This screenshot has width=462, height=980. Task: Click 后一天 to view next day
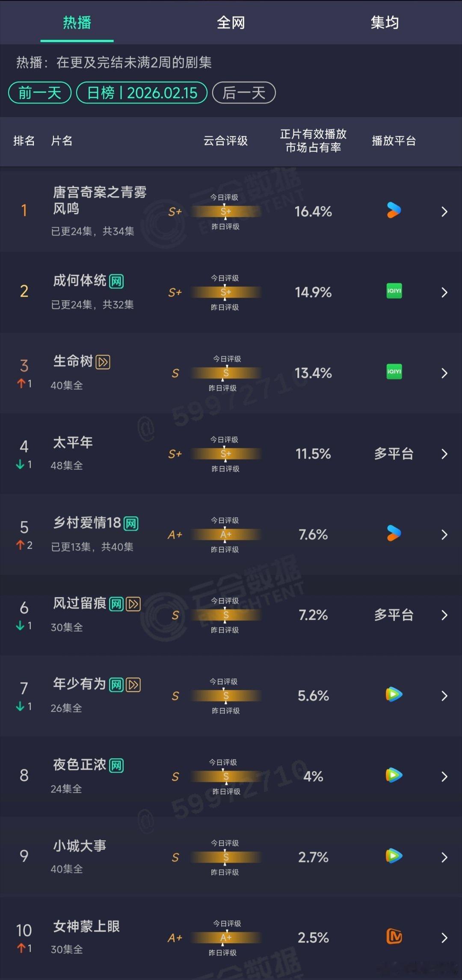[x=245, y=92]
